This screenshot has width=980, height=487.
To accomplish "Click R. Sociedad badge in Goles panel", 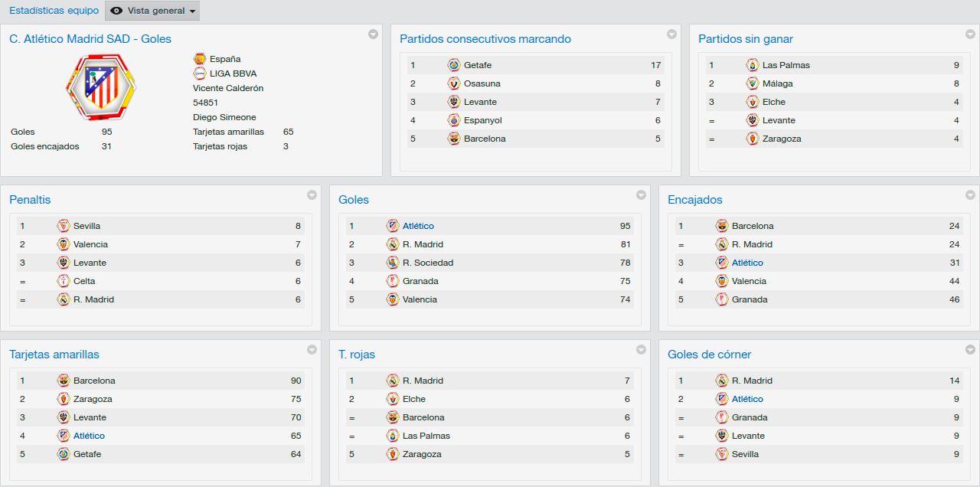I will coord(393,263).
